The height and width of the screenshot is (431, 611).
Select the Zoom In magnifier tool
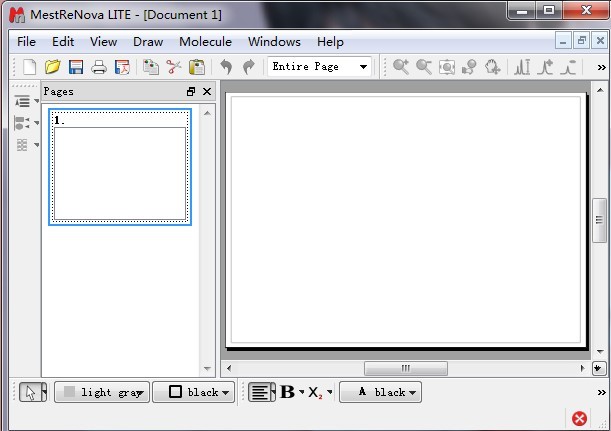(x=401, y=67)
